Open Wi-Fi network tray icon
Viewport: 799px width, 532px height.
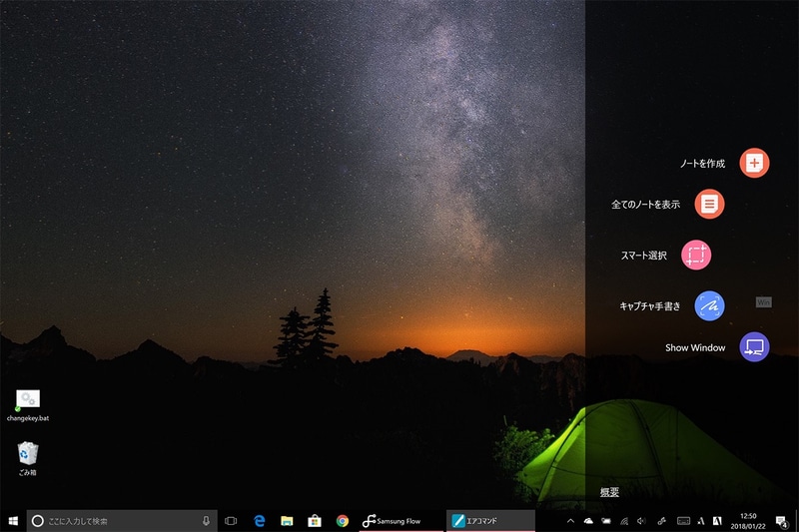623,521
